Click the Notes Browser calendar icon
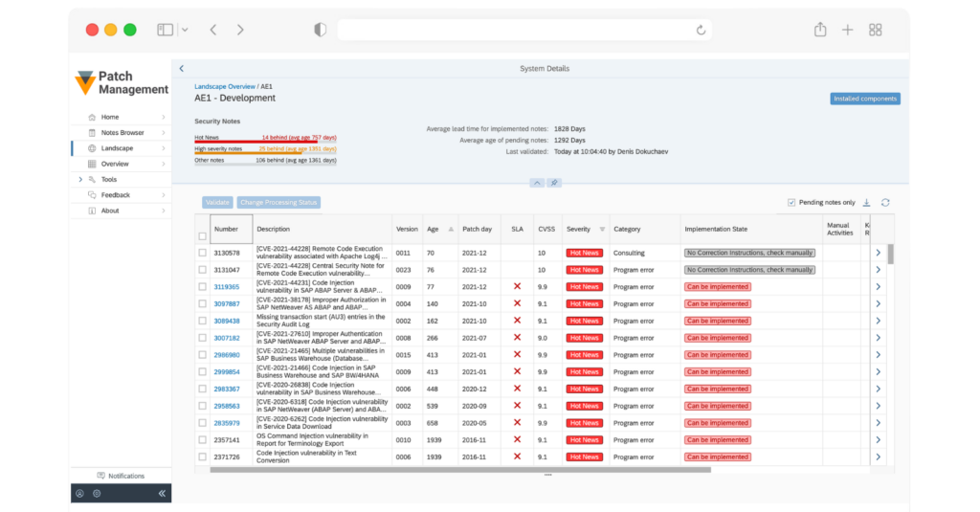 (92, 132)
